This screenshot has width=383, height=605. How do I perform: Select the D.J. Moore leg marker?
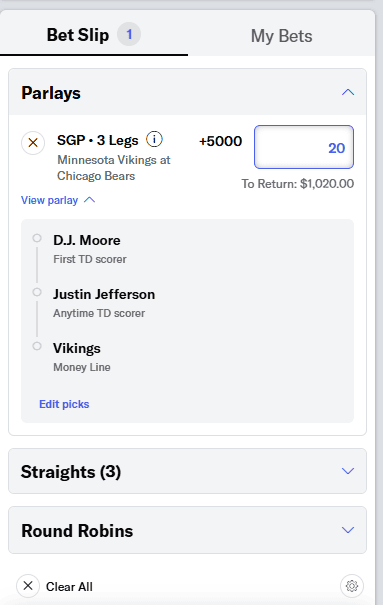coord(37,238)
